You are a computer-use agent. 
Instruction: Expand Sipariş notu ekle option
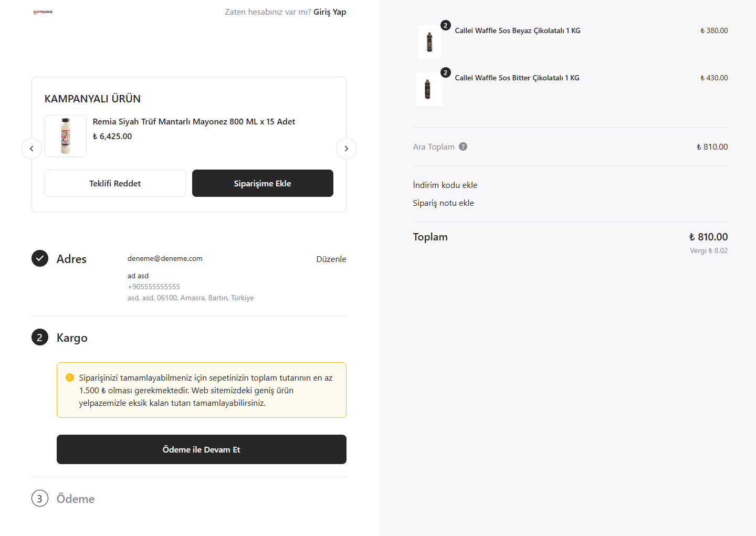coord(444,203)
